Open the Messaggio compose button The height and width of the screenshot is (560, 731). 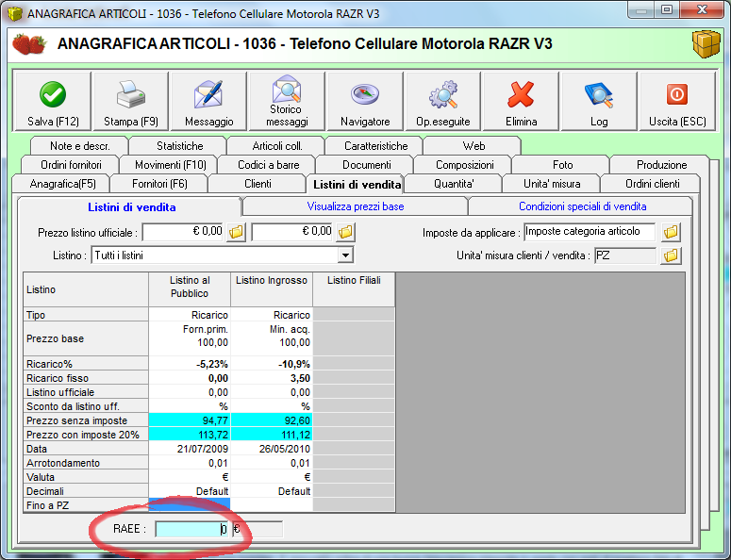click(x=208, y=101)
